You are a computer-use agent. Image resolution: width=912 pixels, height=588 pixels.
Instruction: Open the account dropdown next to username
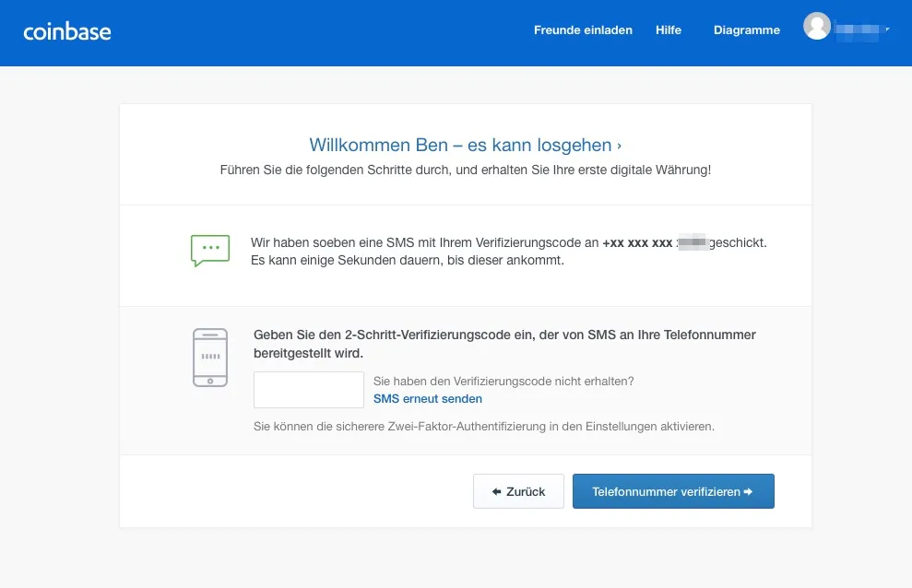887,29
